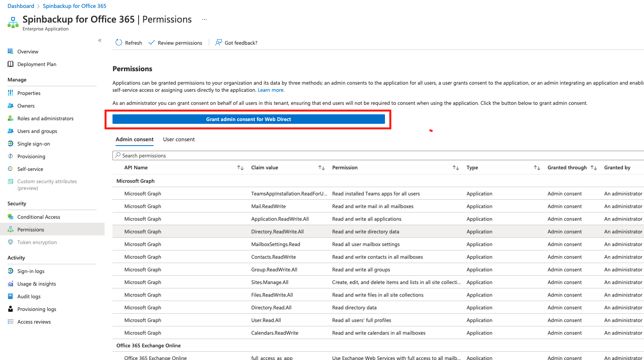Switch to the User consent tab
Screen dimensions: 644x360
click(x=179, y=139)
